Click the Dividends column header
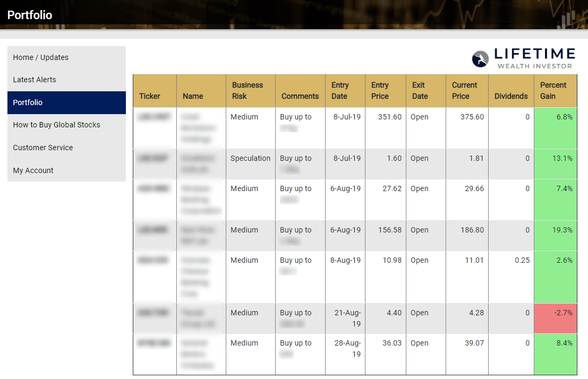The image size is (588, 379). [x=512, y=91]
